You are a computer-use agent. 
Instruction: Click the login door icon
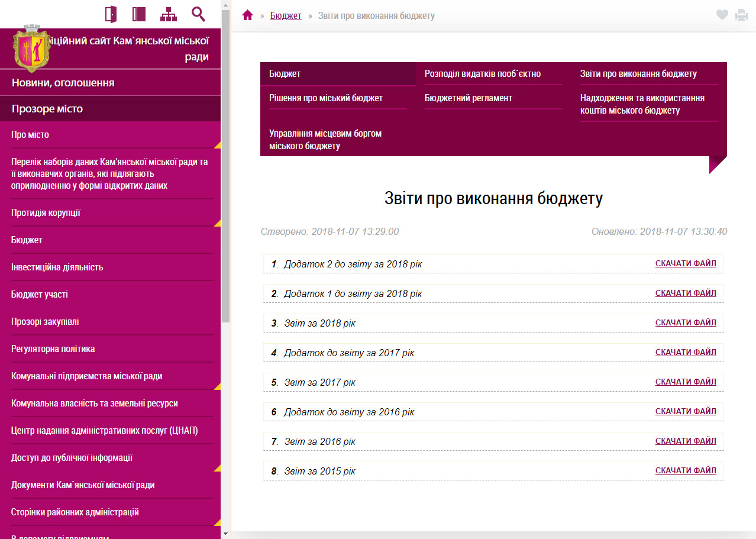pyautogui.click(x=111, y=14)
